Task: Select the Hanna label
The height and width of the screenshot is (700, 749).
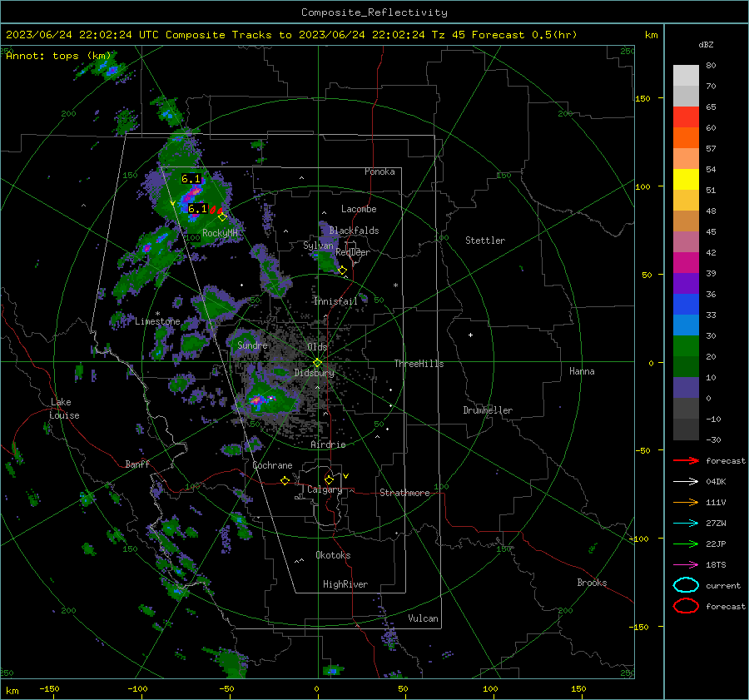Action: (582, 371)
